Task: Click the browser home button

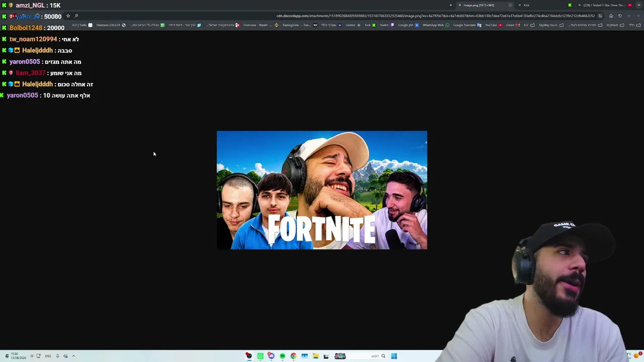Action: pos(611,16)
